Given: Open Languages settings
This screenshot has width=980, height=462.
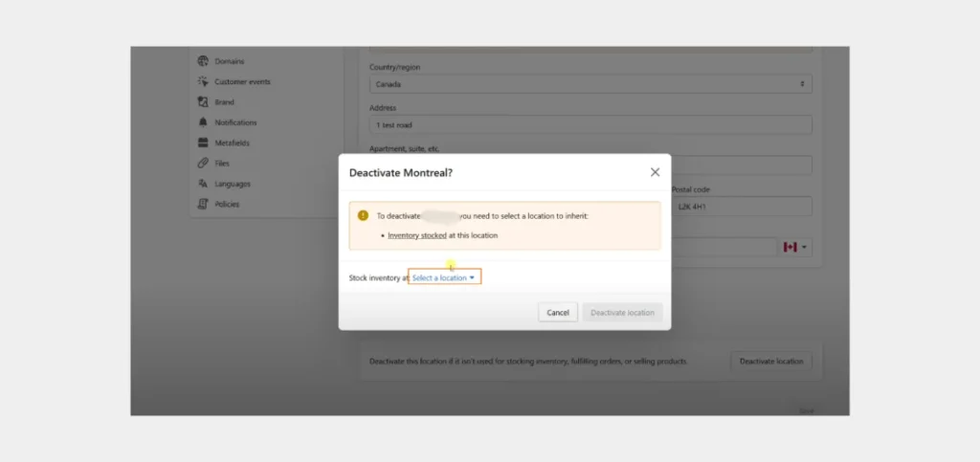Looking at the screenshot, I should (233, 184).
